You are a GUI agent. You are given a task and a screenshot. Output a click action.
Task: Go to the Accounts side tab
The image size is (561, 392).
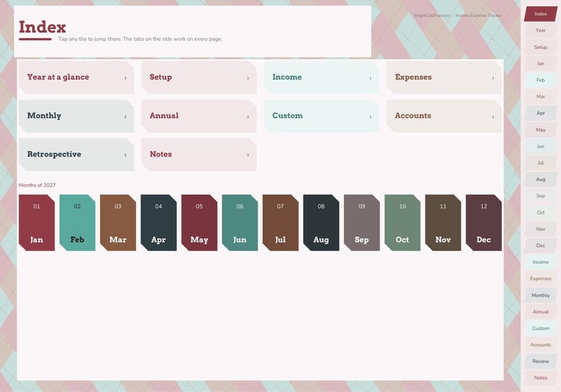click(541, 345)
